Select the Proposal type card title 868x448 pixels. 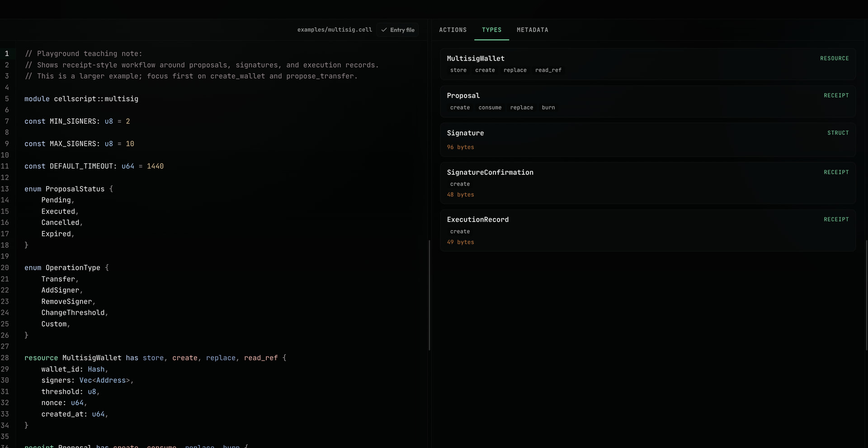coord(463,96)
